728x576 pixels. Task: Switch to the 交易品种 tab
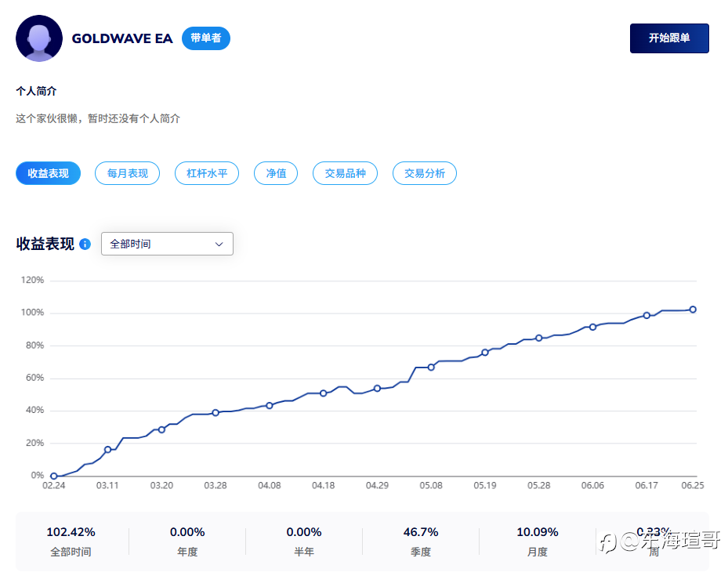tap(345, 173)
